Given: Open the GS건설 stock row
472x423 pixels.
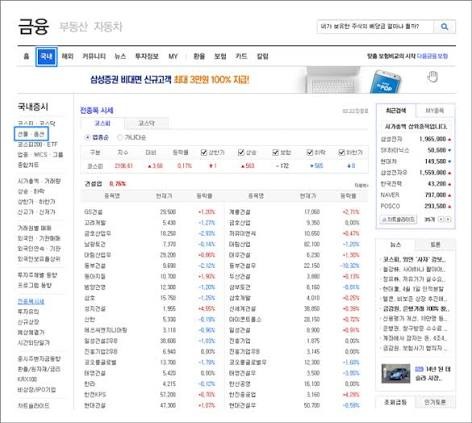Looking at the screenshot, I should click(x=93, y=212).
